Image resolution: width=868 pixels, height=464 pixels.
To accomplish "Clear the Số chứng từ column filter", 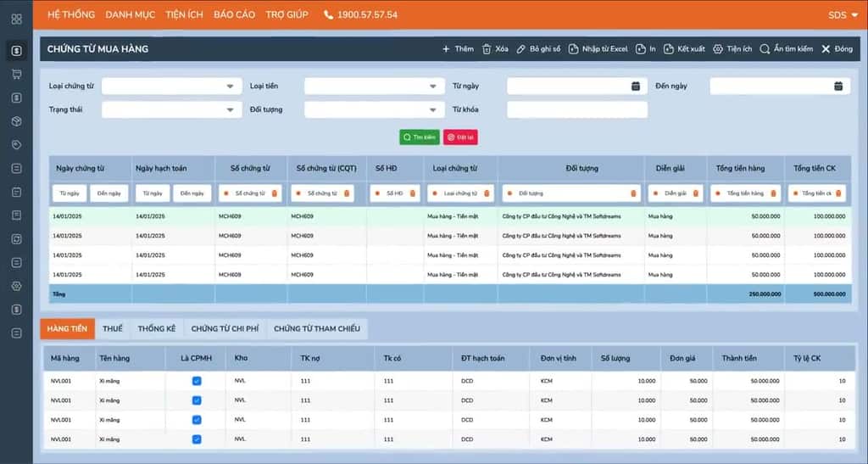I will tap(274, 193).
